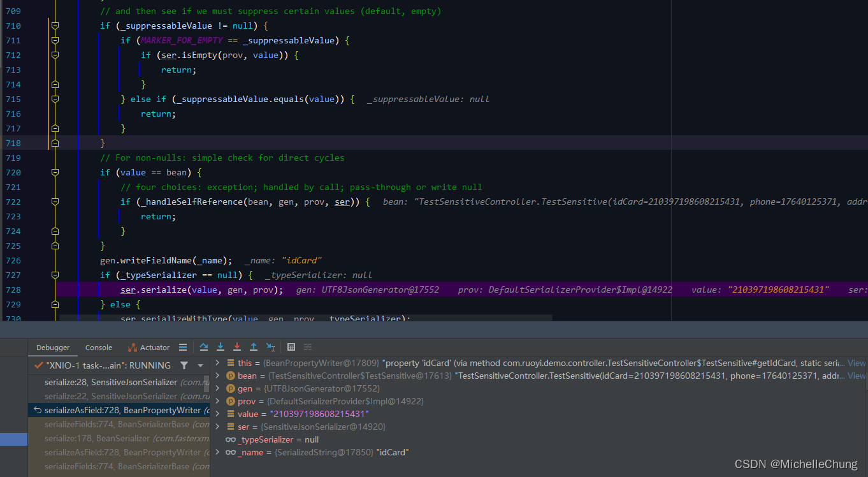Click the 'this' variable type icon
The width and height of the screenshot is (868, 477).
[x=231, y=363]
